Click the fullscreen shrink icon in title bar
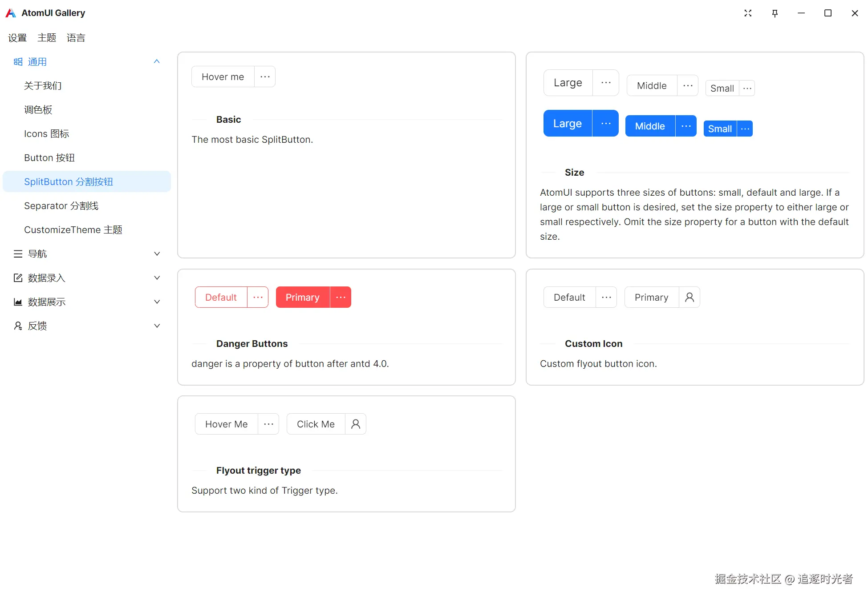This screenshot has width=868, height=600. 748,13
